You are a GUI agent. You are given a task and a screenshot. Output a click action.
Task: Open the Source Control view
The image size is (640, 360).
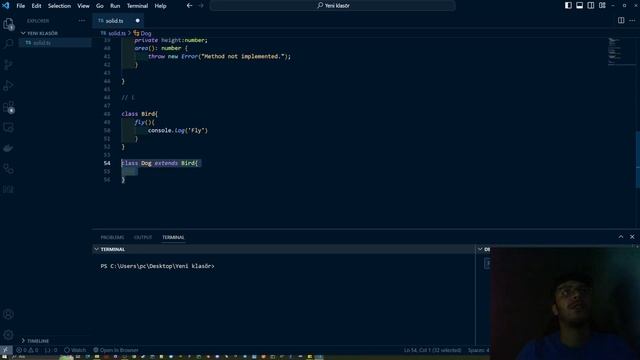[8, 64]
